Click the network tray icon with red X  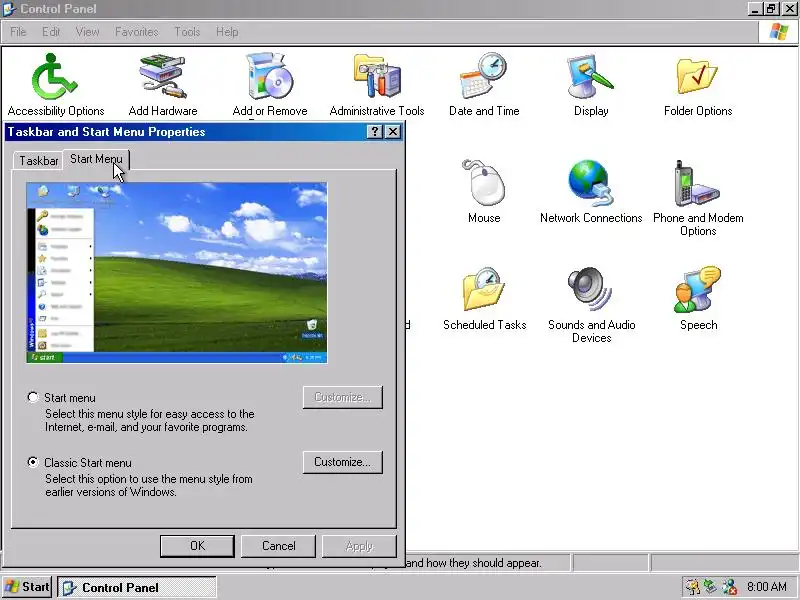pos(729,587)
